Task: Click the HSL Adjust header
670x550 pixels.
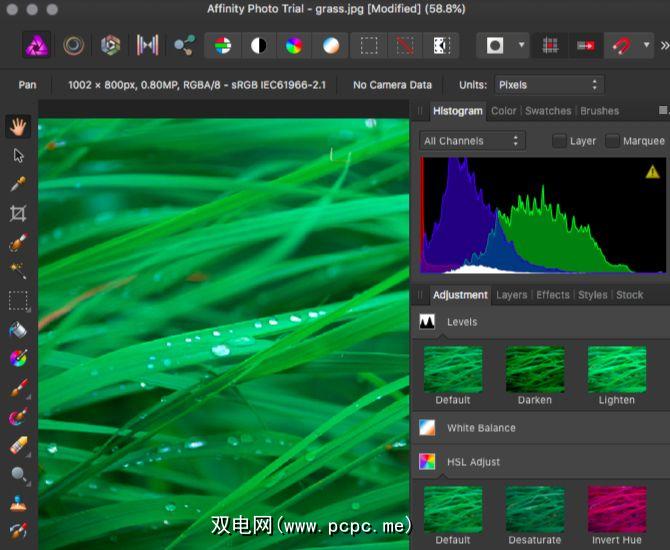Action: pos(473,462)
